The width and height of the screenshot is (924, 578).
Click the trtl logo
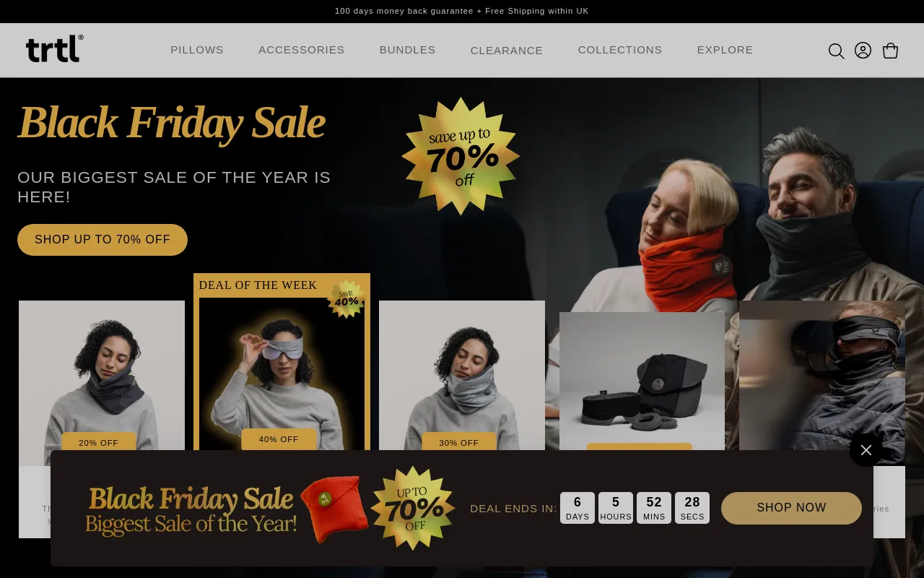[55, 49]
